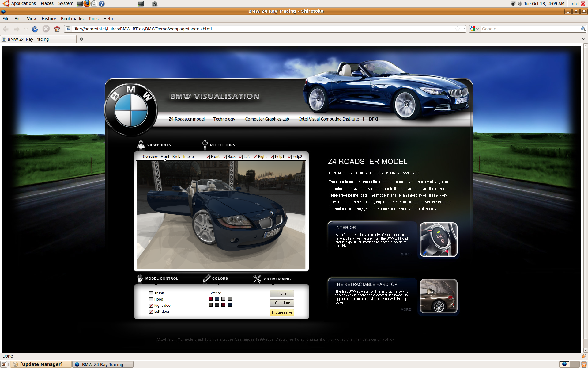
Task: Click the bookmark star icon in the address bar
Action: click(x=457, y=29)
